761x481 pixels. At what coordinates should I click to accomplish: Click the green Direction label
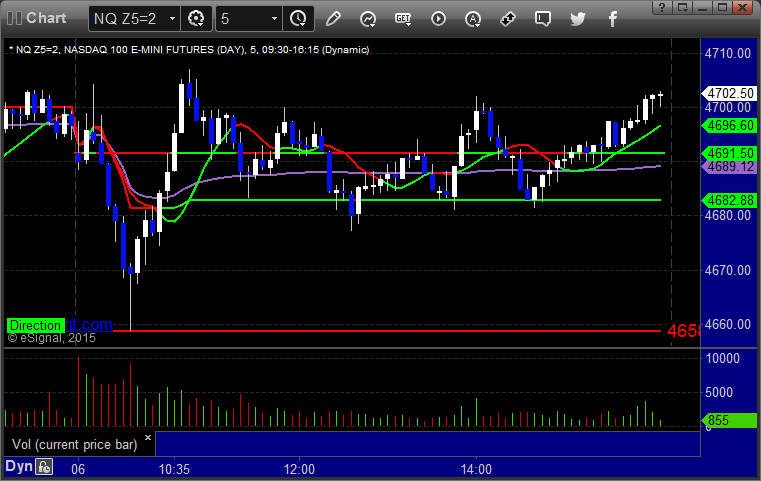tap(36, 325)
